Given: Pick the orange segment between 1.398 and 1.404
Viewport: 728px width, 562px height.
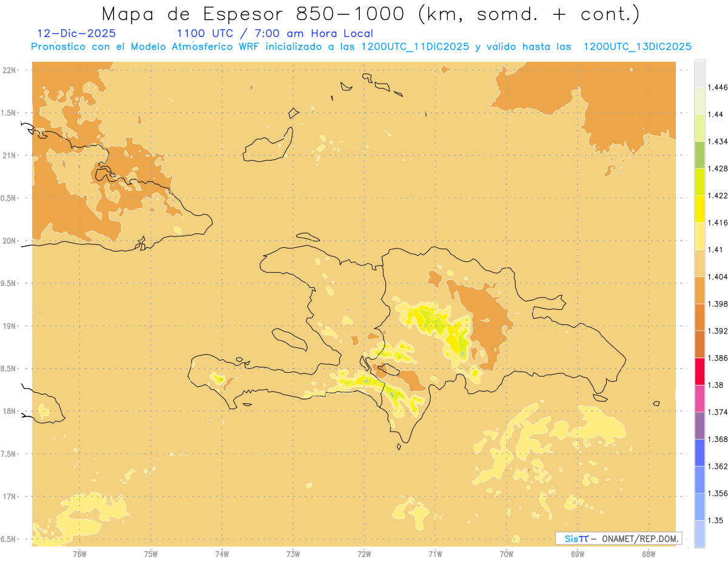Looking at the screenshot, I should coord(699,290).
